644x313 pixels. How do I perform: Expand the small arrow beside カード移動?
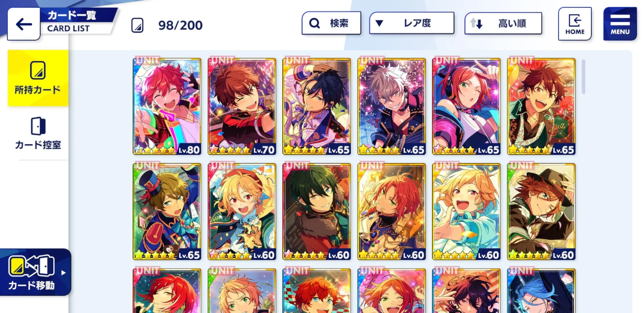(64, 273)
